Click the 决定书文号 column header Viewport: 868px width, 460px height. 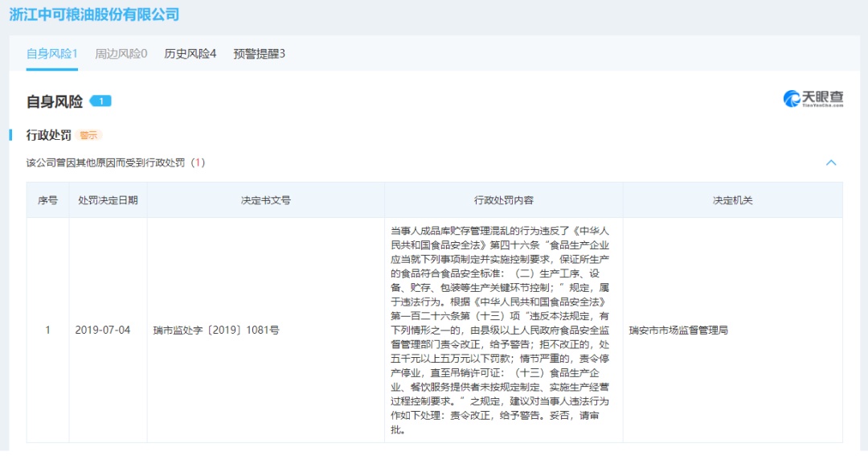click(x=265, y=200)
